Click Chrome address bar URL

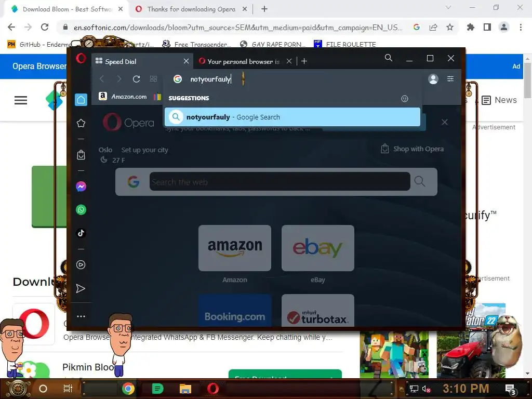click(237, 28)
